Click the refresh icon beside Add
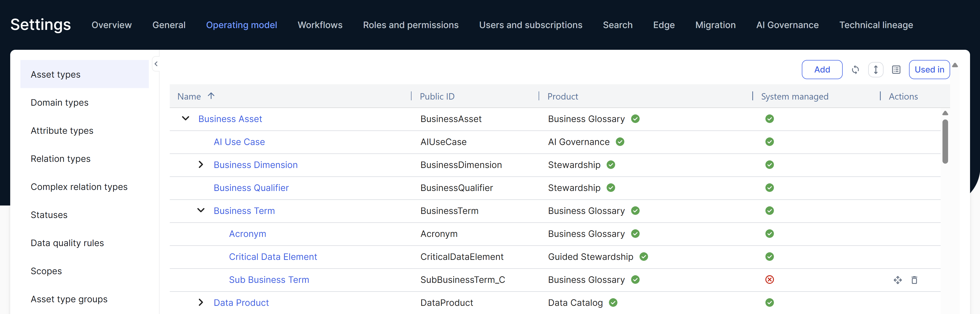 point(855,70)
